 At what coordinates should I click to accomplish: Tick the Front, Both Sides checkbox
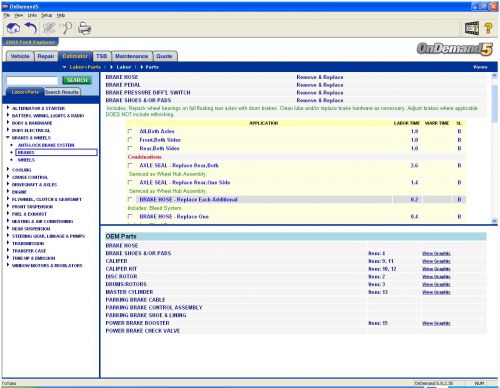click(x=130, y=140)
